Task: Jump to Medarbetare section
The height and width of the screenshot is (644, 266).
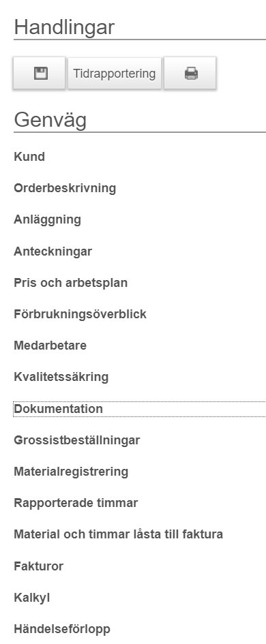Action: click(50, 346)
